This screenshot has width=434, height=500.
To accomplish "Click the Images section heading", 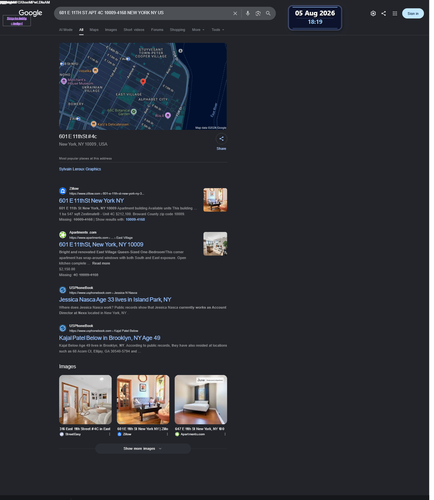I will coord(67,366).
